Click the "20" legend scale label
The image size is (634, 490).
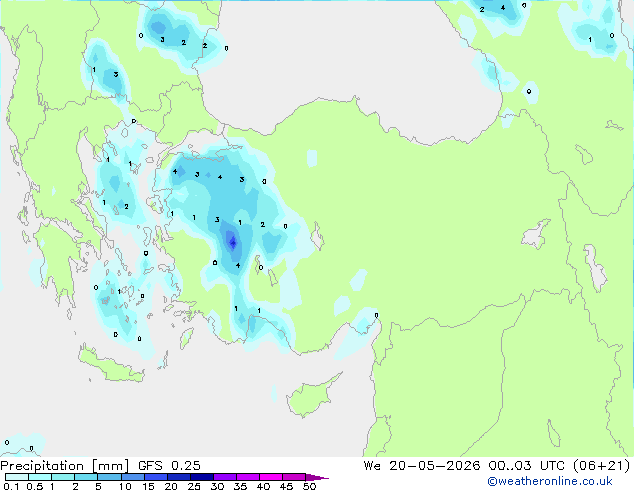(x=171, y=486)
